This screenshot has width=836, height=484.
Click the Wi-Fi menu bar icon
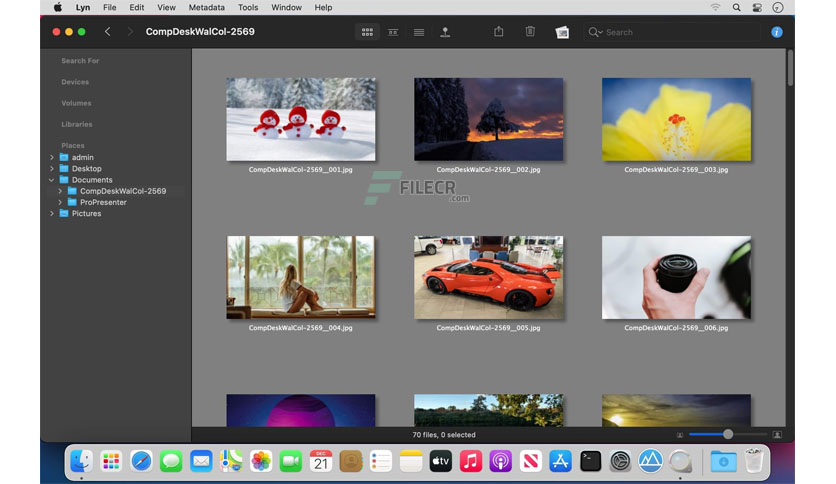pos(716,7)
